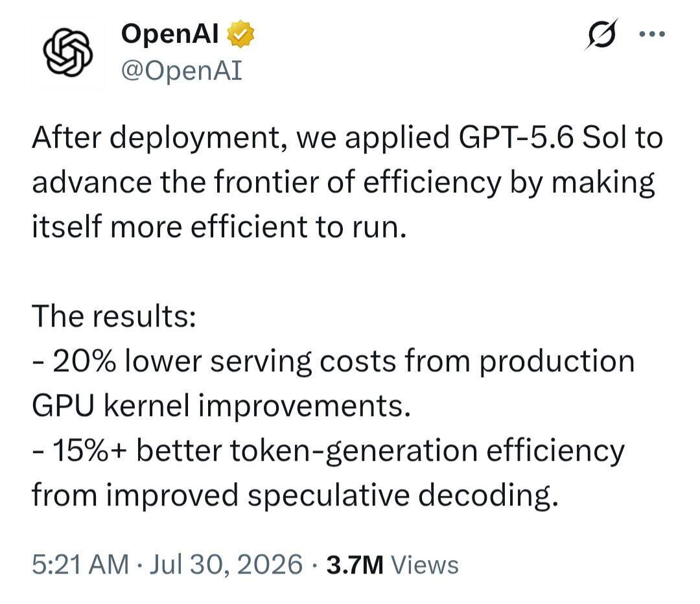
Task: Click "The results:" heading line
Action: [114, 316]
